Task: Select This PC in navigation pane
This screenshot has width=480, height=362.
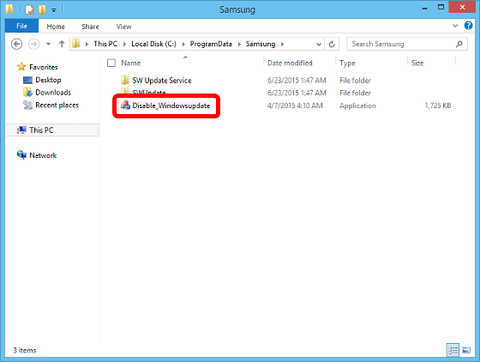Action: click(x=41, y=130)
